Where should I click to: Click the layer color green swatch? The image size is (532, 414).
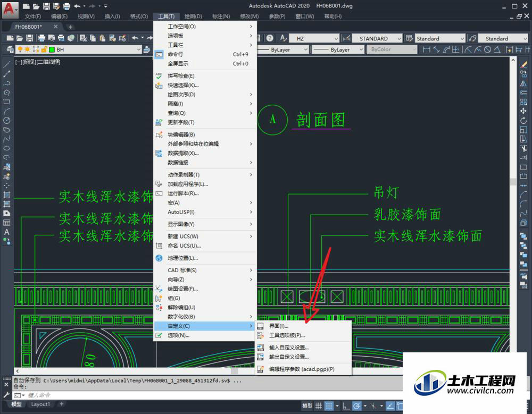(52, 49)
